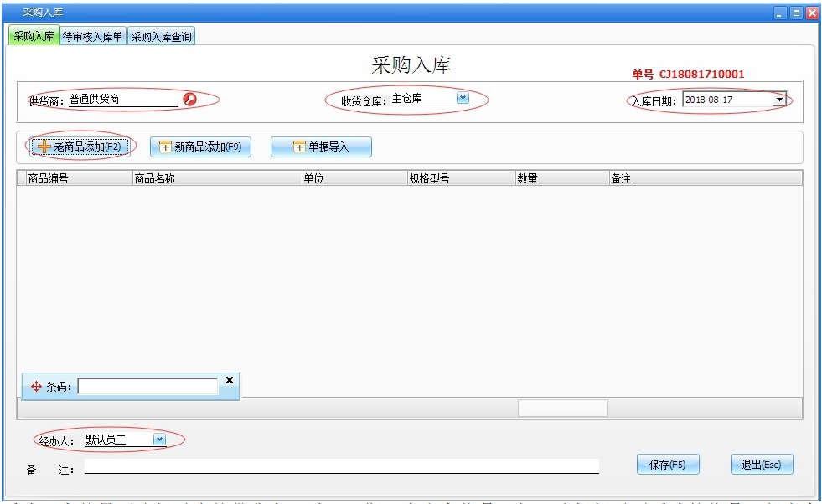This screenshot has width=822, height=504.
Task: Maximize the 采购入库 window
Action: tap(796, 13)
